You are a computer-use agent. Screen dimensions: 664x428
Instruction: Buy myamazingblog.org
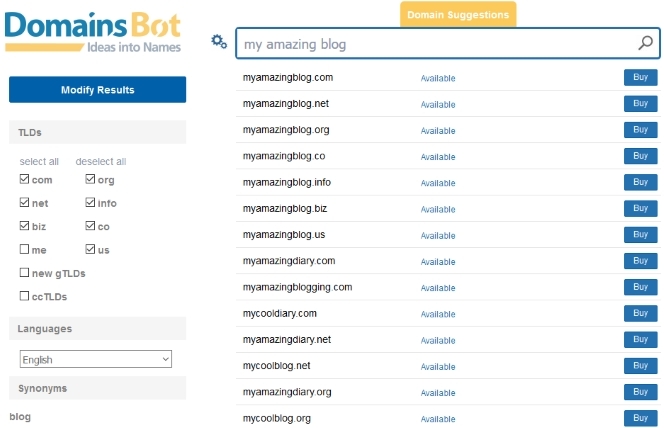pyautogui.click(x=640, y=130)
